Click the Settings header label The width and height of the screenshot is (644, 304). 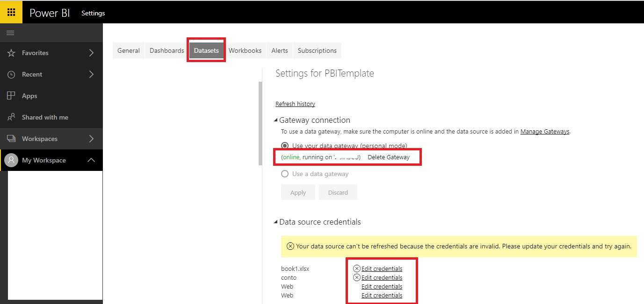click(x=93, y=13)
